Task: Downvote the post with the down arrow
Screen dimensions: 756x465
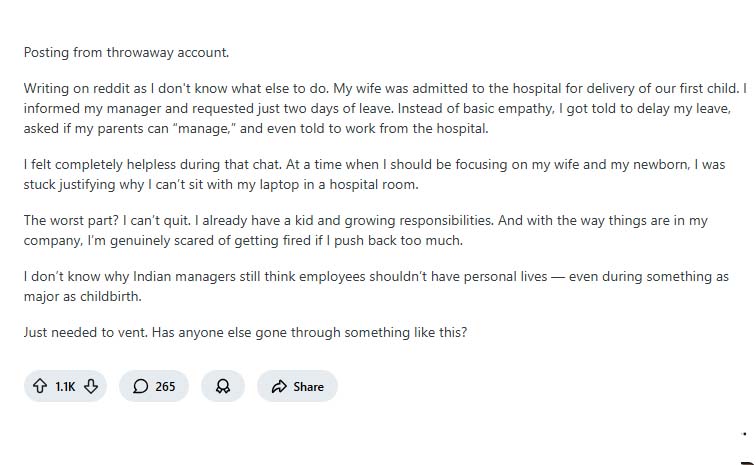Action: 91,387
